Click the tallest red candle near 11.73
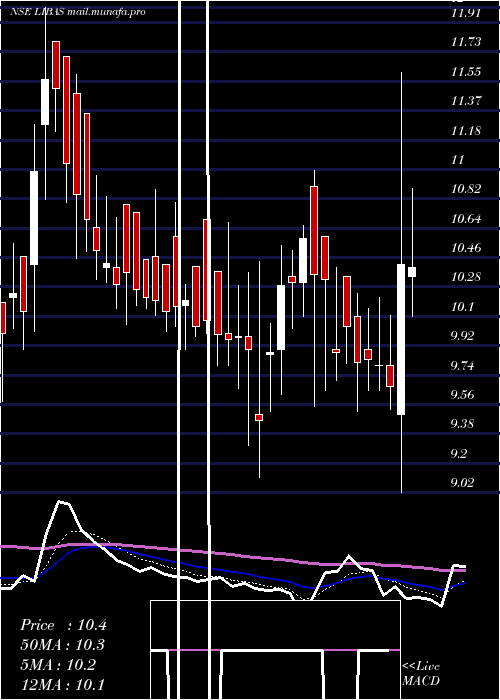The width and height of the screenshot is (500, 700). point(67,110)
